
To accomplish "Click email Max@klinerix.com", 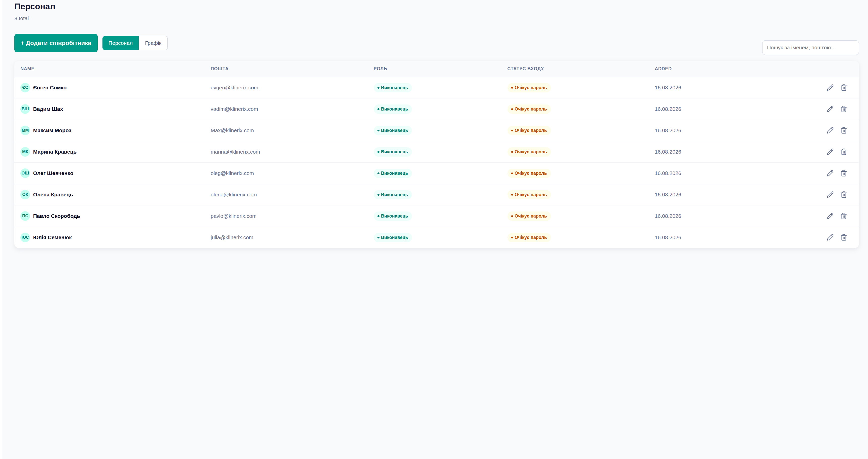I will pyautogui.click(x=232, y=130).
